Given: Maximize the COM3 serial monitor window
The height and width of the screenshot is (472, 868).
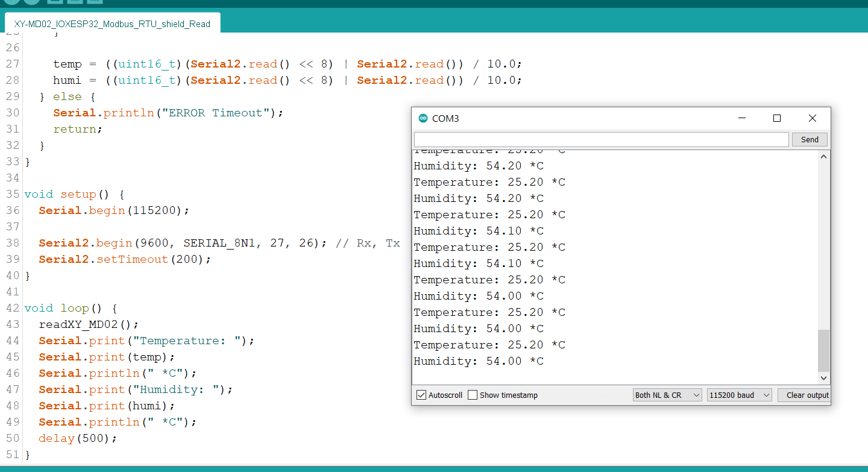Looking at the screenshot, I should [x=777, y=118].
